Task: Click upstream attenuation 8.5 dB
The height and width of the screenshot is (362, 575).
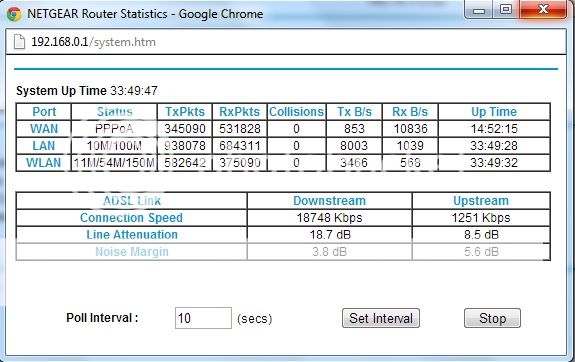Action: [481, 234]
